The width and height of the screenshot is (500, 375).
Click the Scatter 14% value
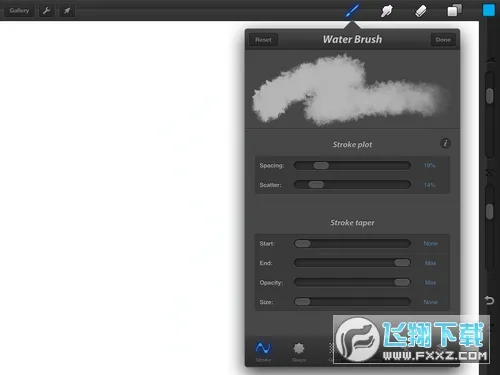(430, 185)
